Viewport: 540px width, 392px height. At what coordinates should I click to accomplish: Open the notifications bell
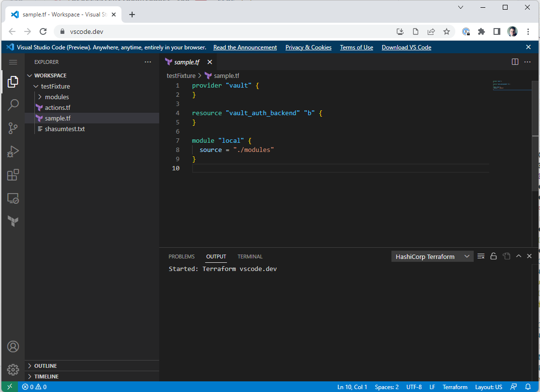pyautogui.click(x=527, y=387)
